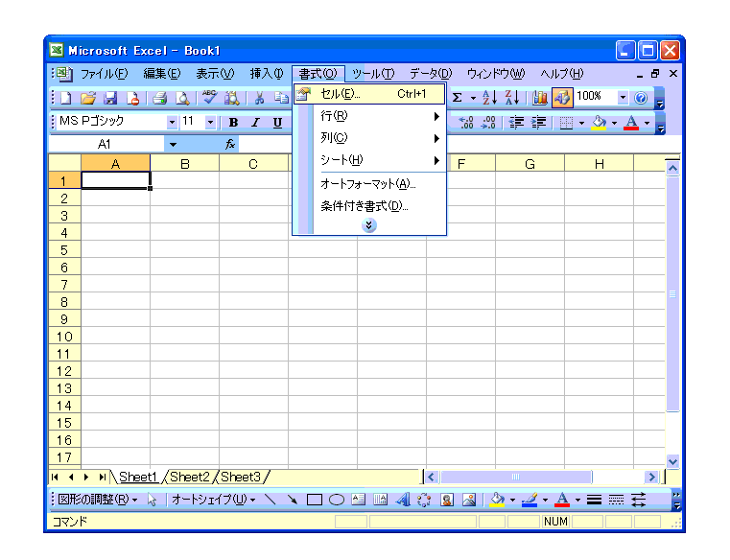Image resolution: width=730 pixels, height=560 pixels.
Task: Open the zoom percentage dropdown
Action: click(622, 97)
